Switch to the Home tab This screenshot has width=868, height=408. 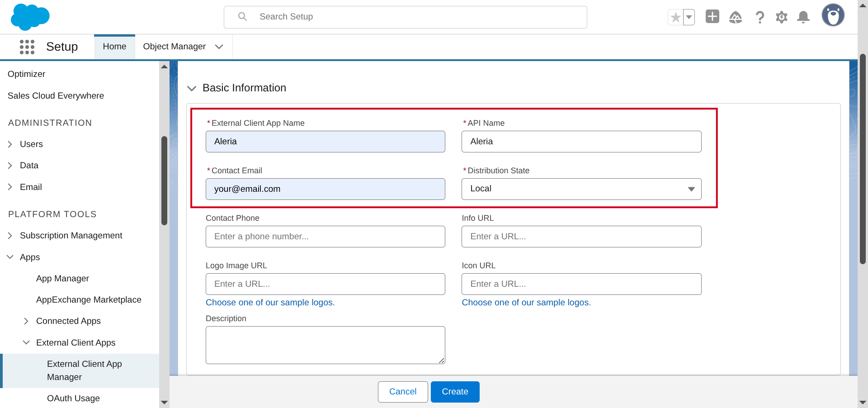click(x=114, y=47)
